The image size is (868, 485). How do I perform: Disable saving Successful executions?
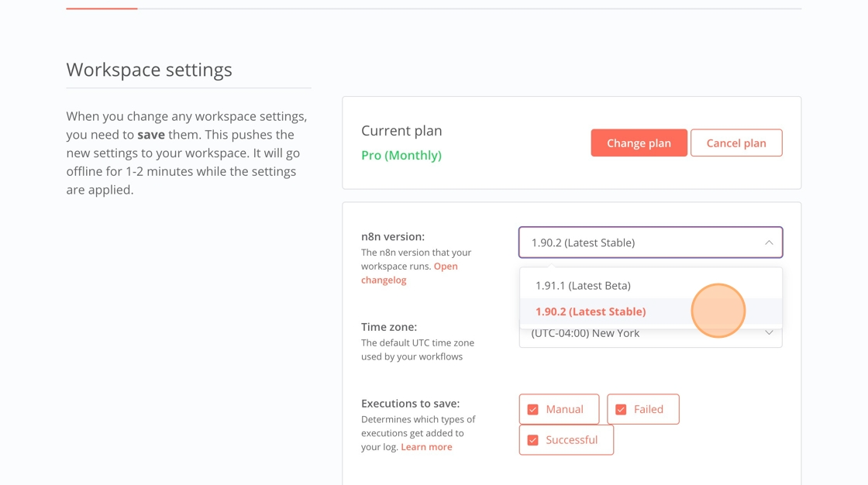[566, 440]
